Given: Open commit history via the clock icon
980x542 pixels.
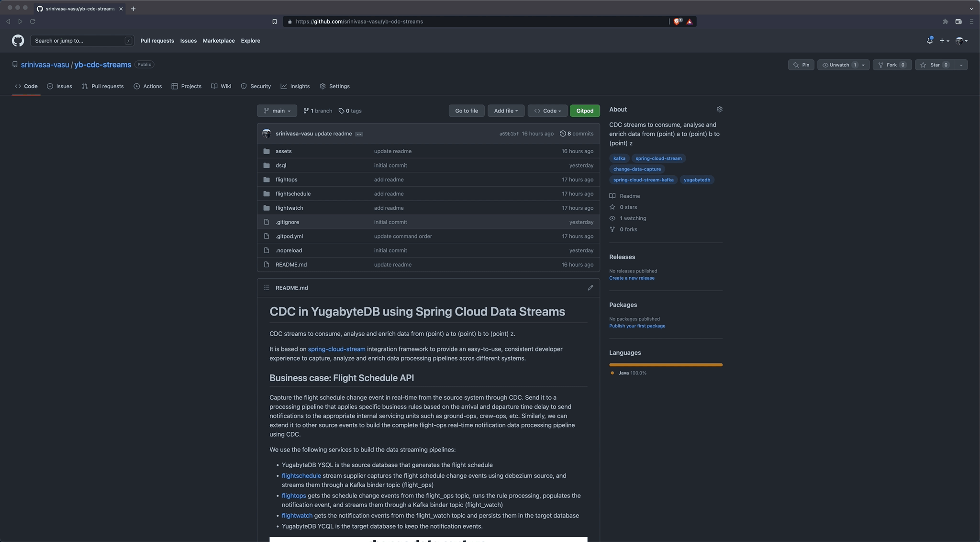Looking at the screenshot, I should point(562,134).
